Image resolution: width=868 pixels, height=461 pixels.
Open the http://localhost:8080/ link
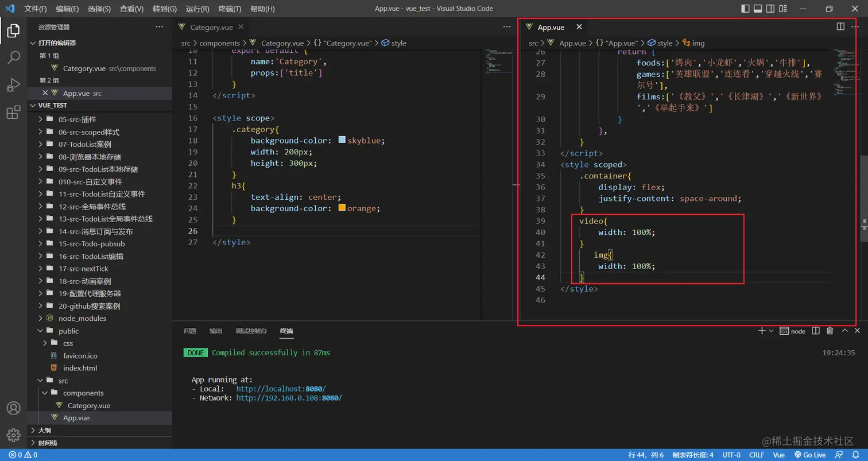[x=281, y=389]
